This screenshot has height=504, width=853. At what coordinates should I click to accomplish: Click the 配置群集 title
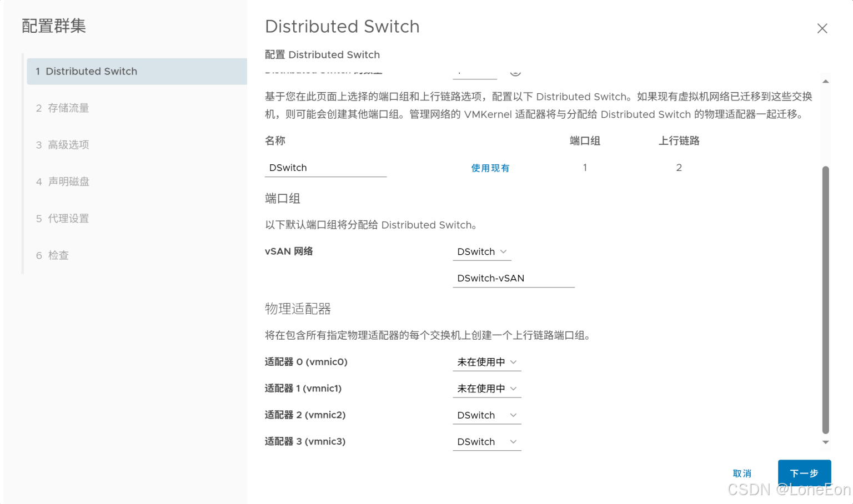click(x=54, y=26)
